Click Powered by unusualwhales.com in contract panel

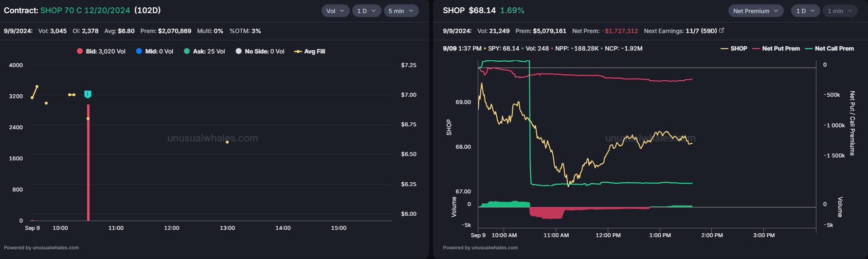tap(41, 247)
